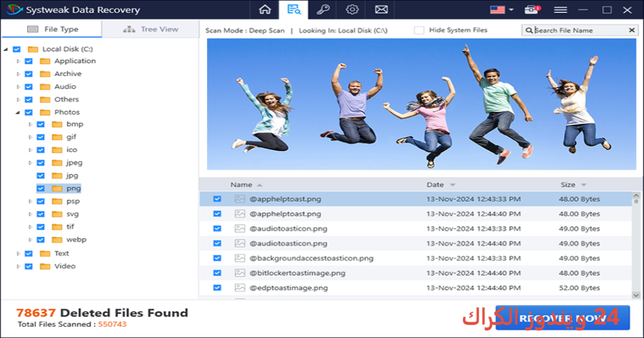Enable the Hide System Files checkbox

419,30
